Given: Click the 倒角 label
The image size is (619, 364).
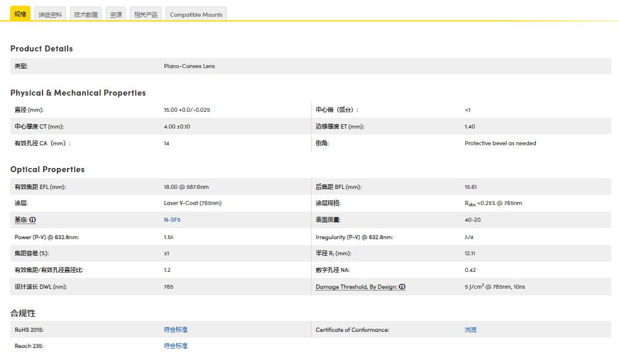Looking at the screenshot, I should click(322, 143).
